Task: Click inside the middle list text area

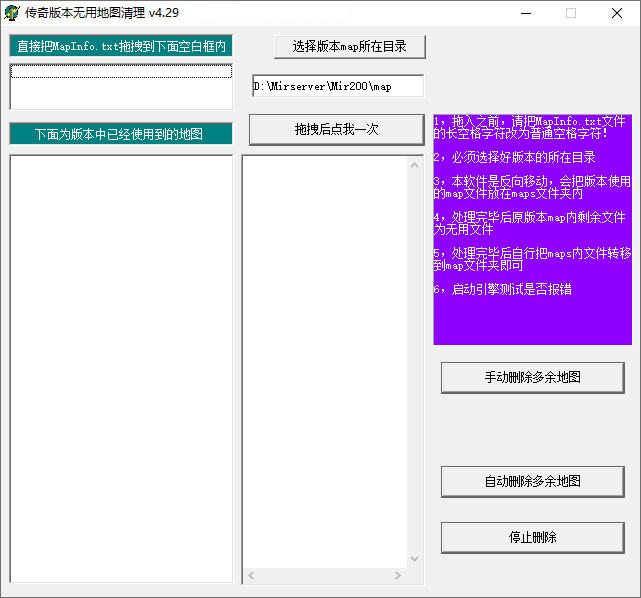Action: (325, 362)
